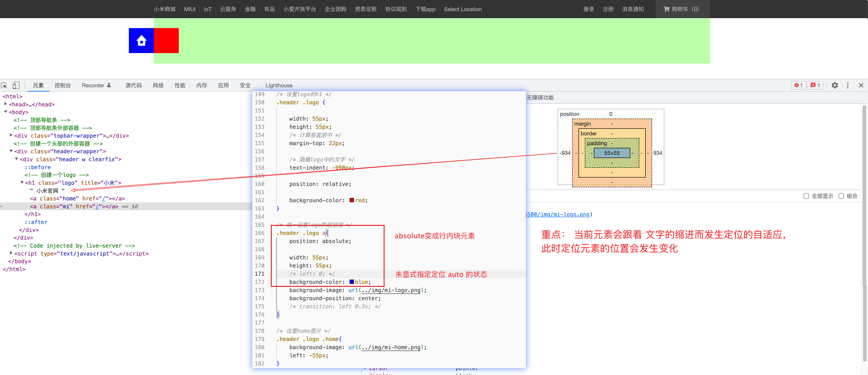This screenshot has width=868, height=375.
Task: Open the mi-logo.png URL link in styles
Action: [557, 214]
